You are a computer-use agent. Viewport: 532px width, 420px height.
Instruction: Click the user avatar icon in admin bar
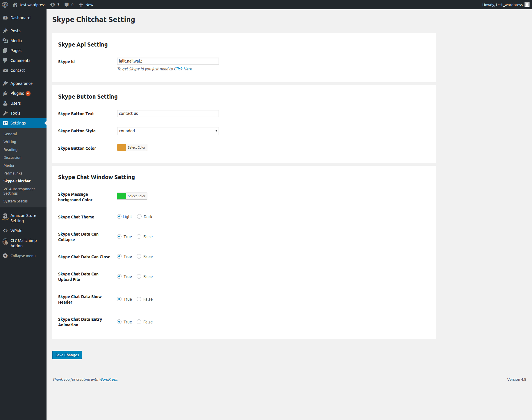coord(527,5)
